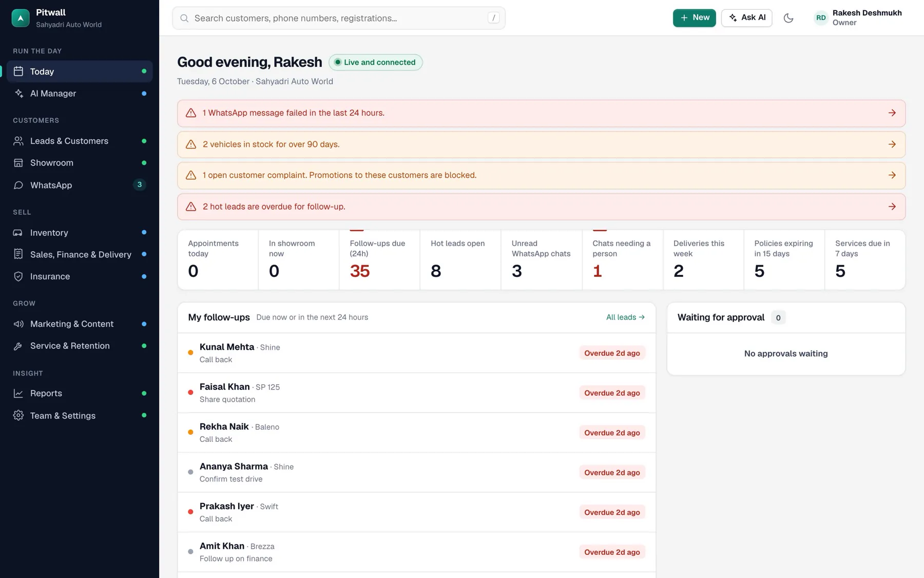
Task: Open In showroom now stat card
Action: pos(299,260)
